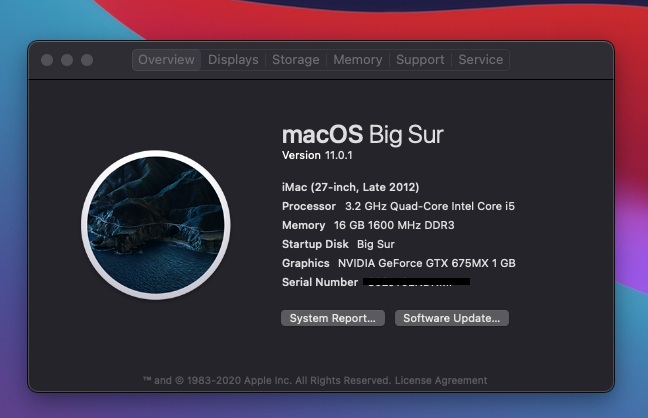Select the Overview tab

coord(167,60)
